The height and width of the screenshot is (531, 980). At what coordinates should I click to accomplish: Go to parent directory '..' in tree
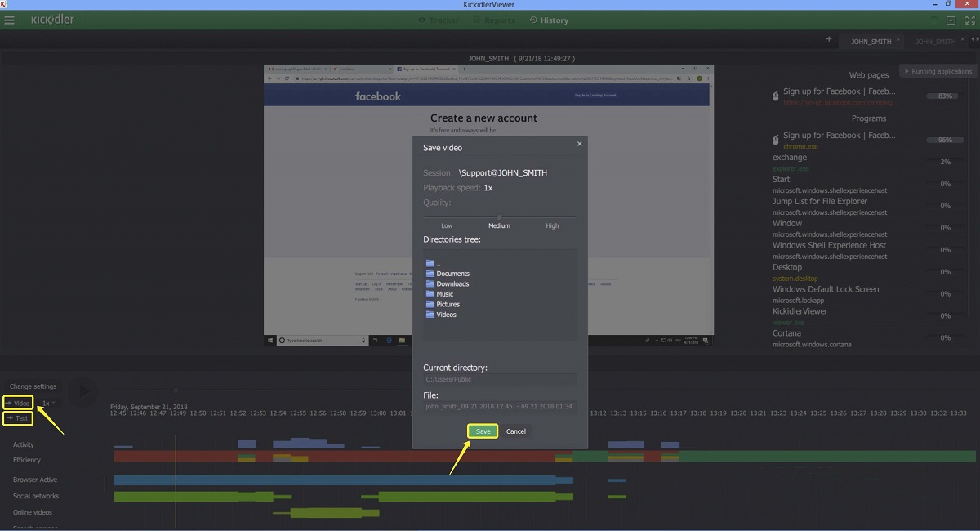click(433, 263)
